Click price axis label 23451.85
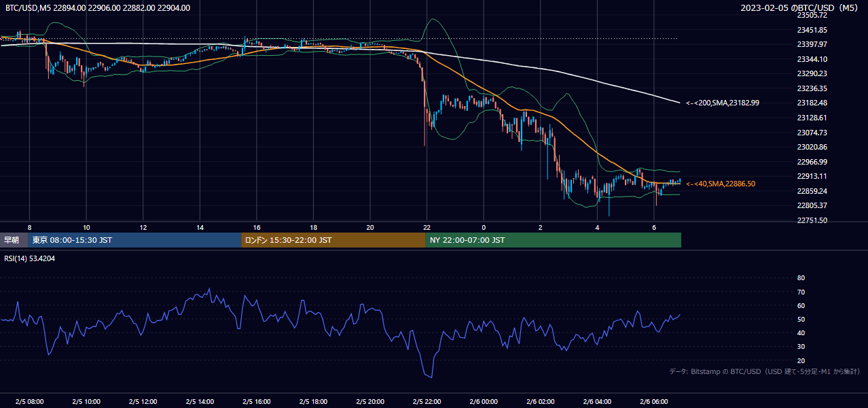 [812, 30]
